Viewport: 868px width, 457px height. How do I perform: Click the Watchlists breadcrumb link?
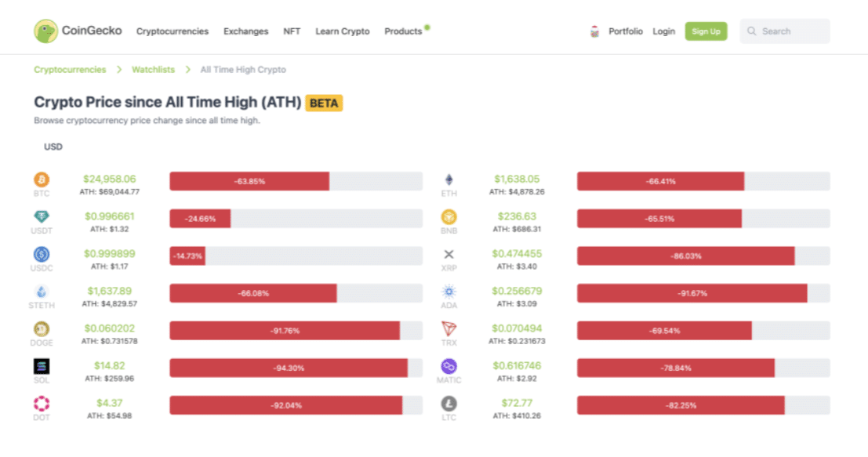153,70
